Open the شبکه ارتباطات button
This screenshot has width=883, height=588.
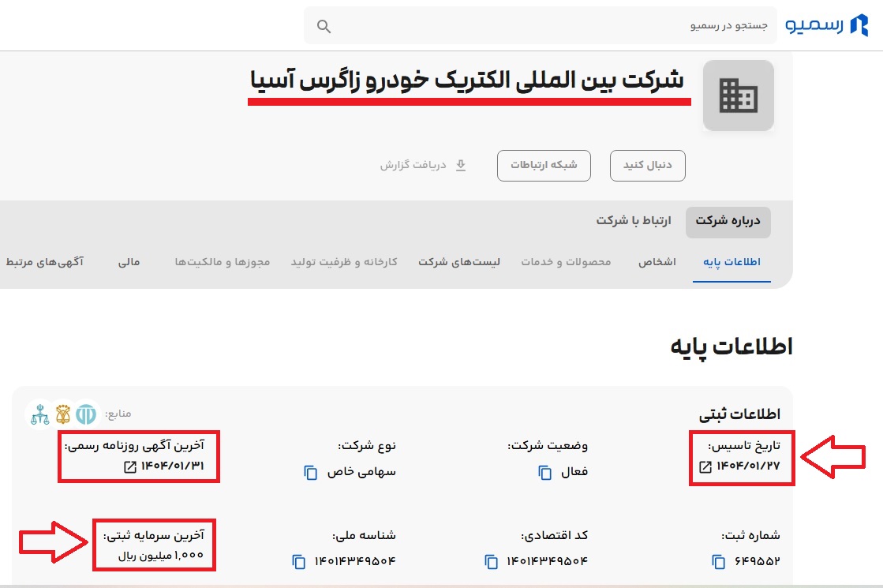[x=544, y=166]
